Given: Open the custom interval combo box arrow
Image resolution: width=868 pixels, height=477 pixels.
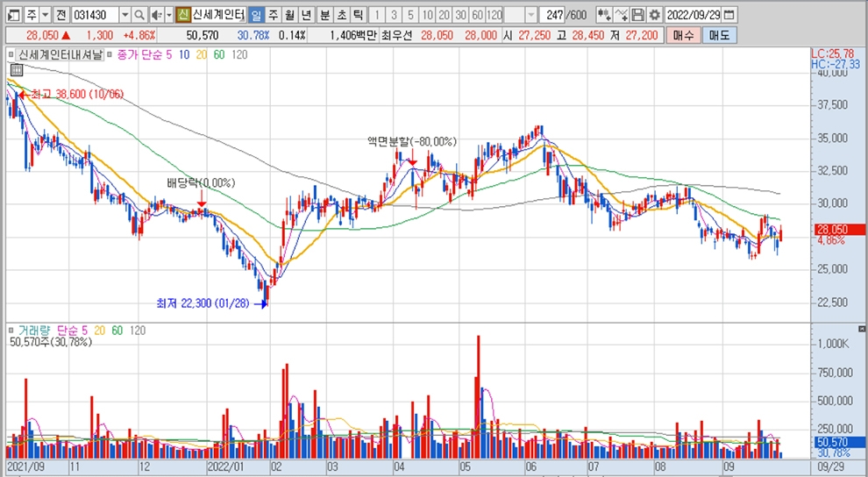Looking at the screenshot, I should (x=530, y=14).
